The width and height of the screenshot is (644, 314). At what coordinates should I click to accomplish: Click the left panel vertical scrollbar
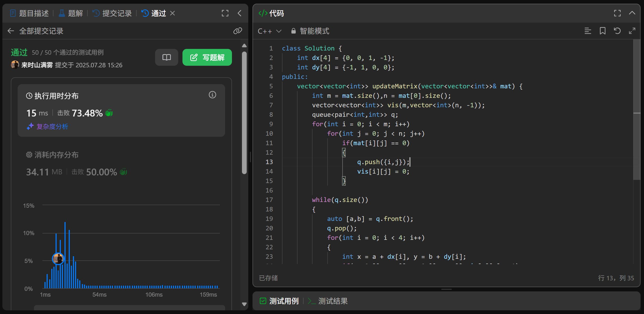coord(244,113)
